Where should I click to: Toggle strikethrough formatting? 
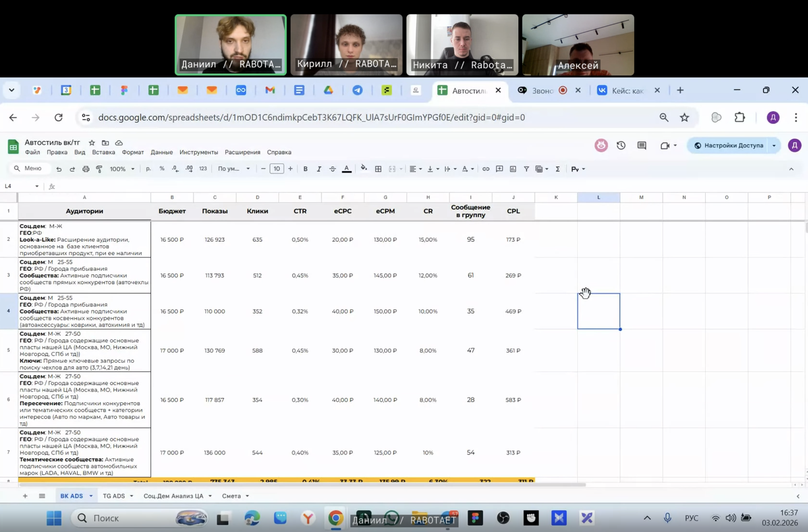point(332,169)
